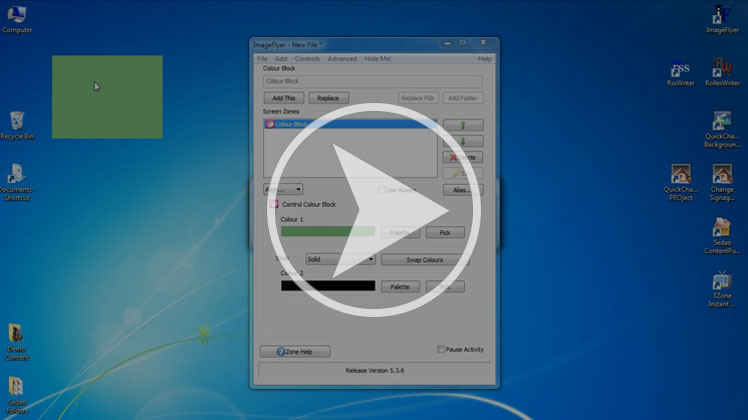Image resolution: width=748 pixels, height=420 pixels.
Task: Toggle the Control Colour Block checkbox
Action: [x=273, y=204]
